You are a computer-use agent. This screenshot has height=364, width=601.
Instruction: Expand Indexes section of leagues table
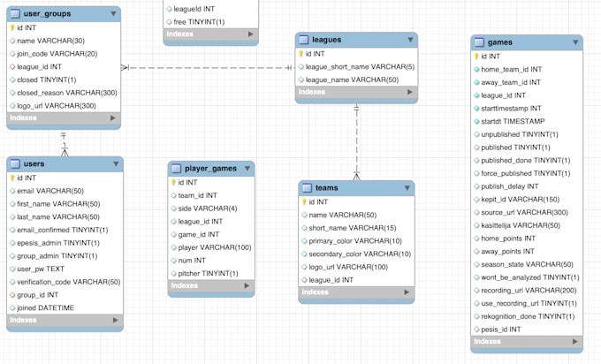coord(410,92)
